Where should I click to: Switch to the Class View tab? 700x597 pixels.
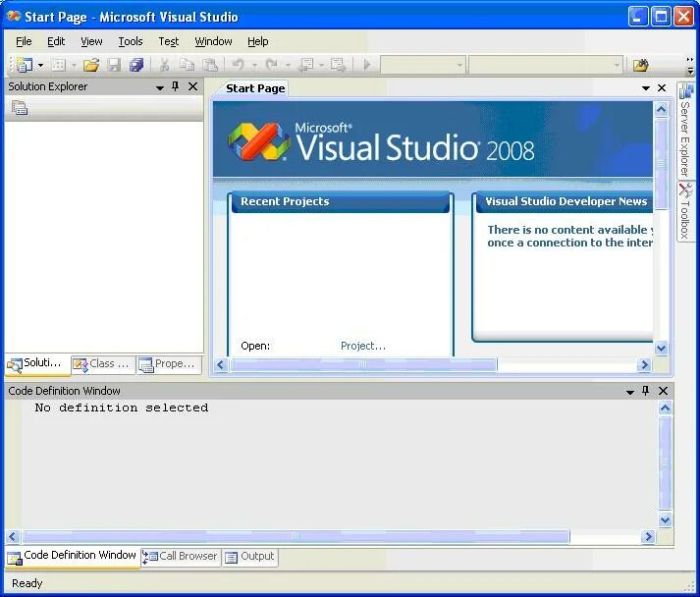(x=103, y=364)
